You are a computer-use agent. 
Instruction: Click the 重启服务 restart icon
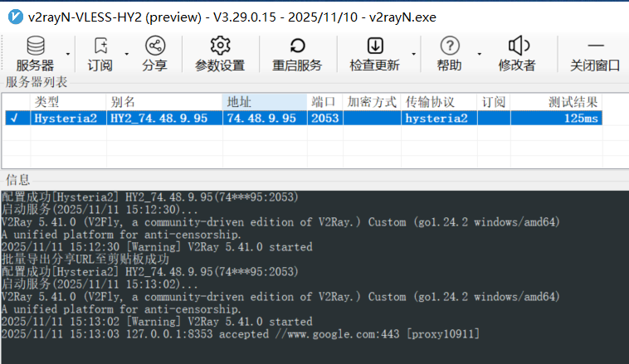(x=296, y=46)
